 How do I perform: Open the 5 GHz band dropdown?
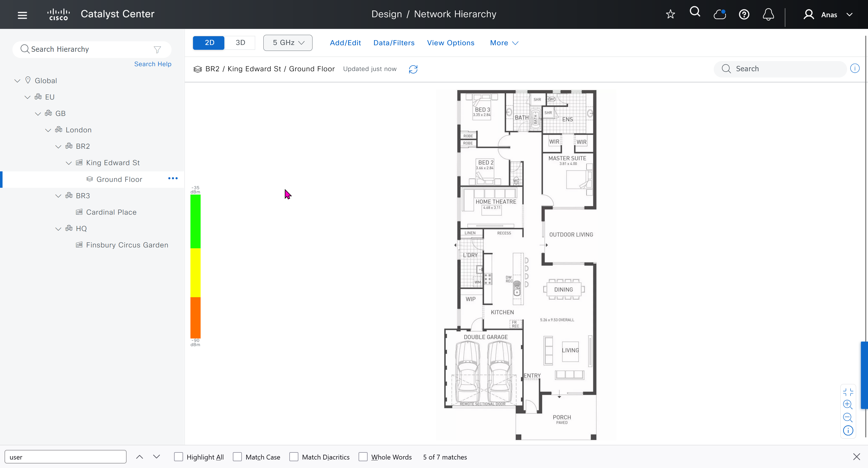(288, 43)
